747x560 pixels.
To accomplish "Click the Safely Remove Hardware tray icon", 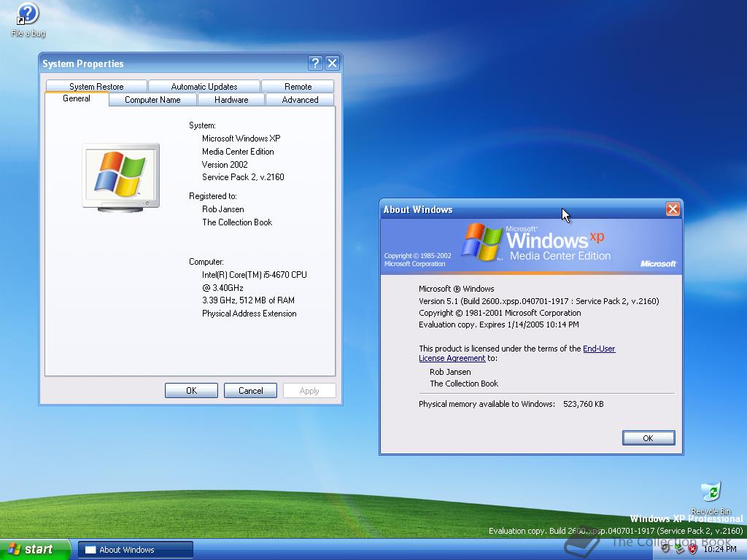I will tap(679, 549).
